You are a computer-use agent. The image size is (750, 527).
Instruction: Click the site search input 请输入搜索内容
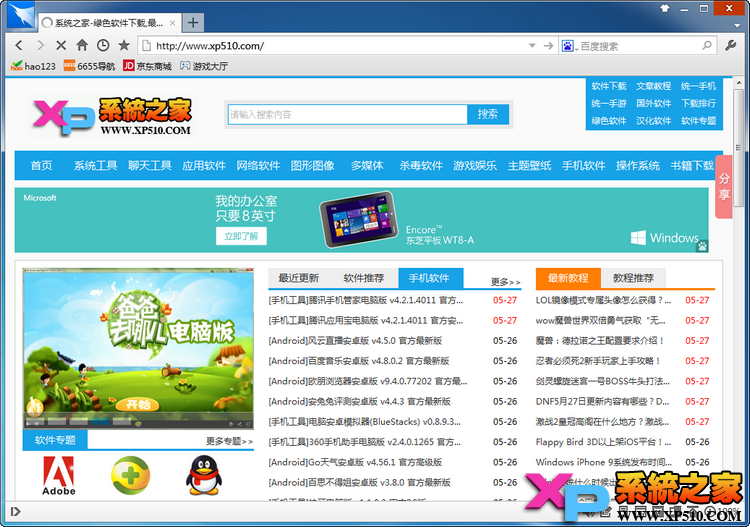tap(347, 114)
